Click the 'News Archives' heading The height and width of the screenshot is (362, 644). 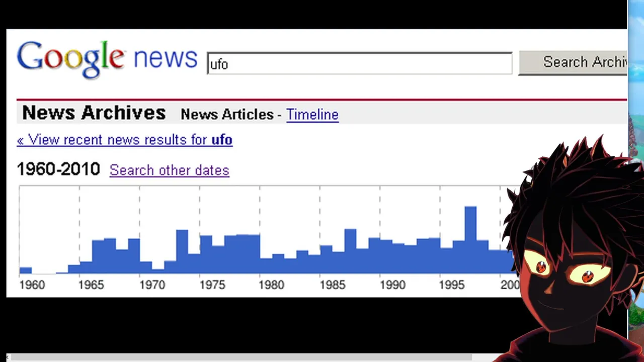click(94, 113)
